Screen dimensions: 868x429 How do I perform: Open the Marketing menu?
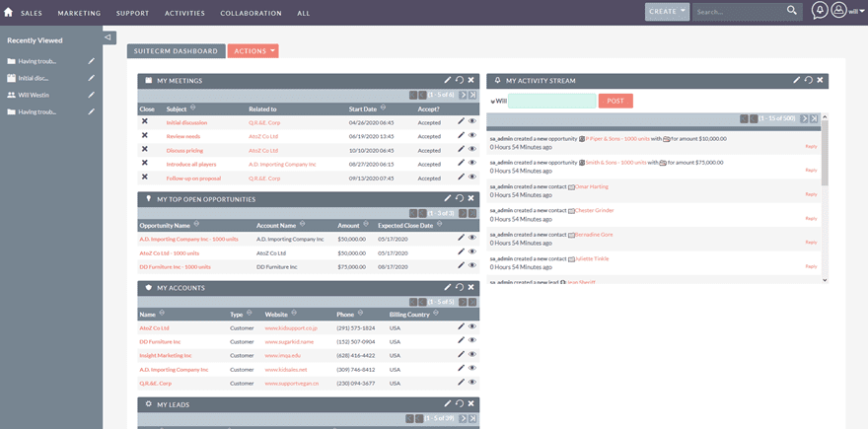79,14
